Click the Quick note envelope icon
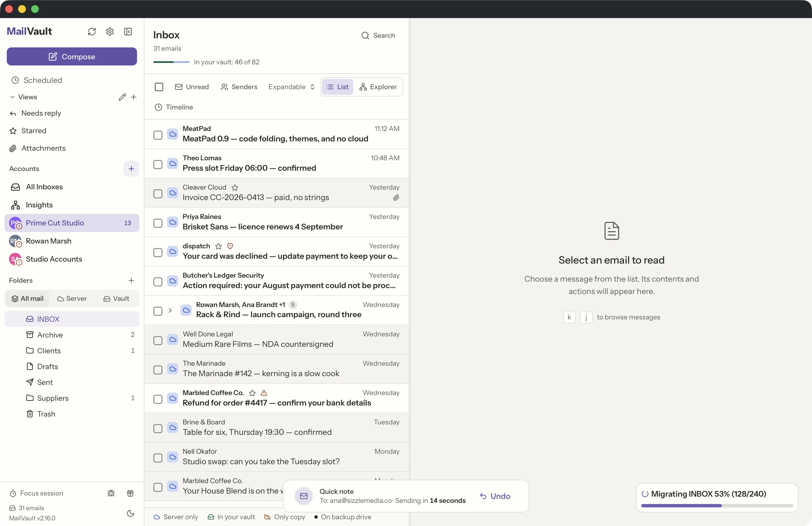 (x=304, y=496)
